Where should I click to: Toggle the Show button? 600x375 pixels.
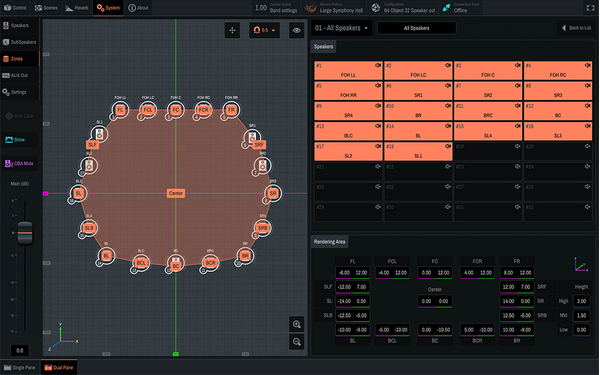click(x=20, y=140)
